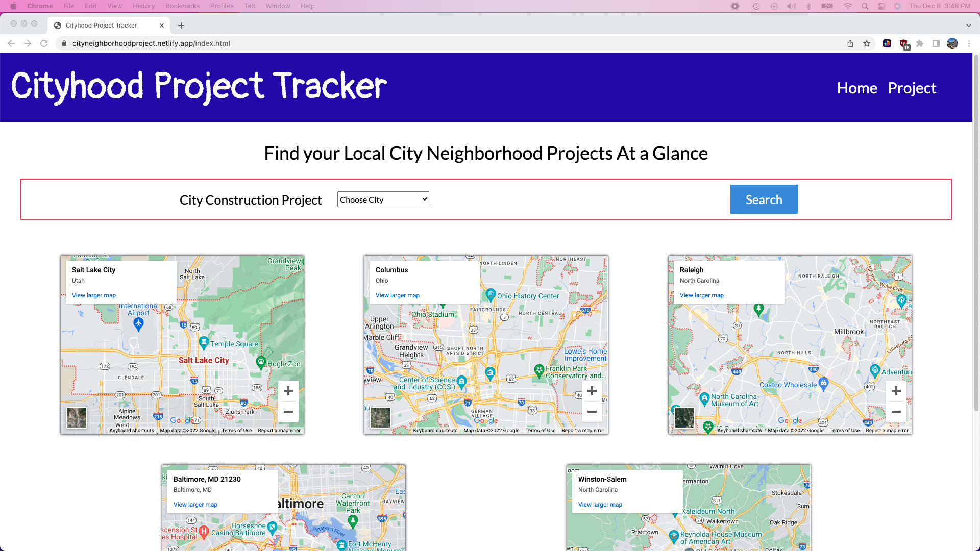The height and width of the screenshot is (551, 980).
Task: View larger map for Raleigh
Action: click(x=702, y=295)
